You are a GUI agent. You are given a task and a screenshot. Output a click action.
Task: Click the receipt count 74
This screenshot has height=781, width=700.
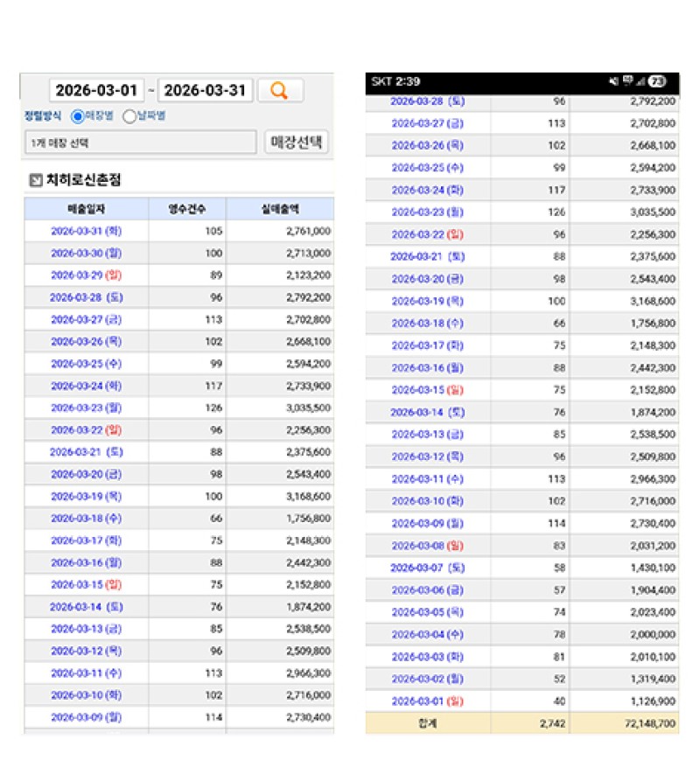pos(559,612)
